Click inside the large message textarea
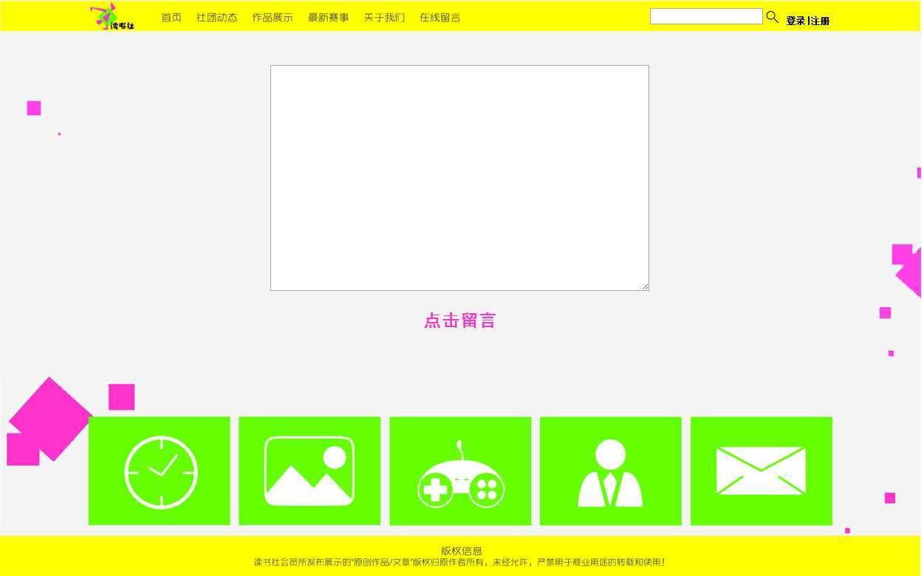Viewport: 924px width, 576px height. (x=459, y=177)
